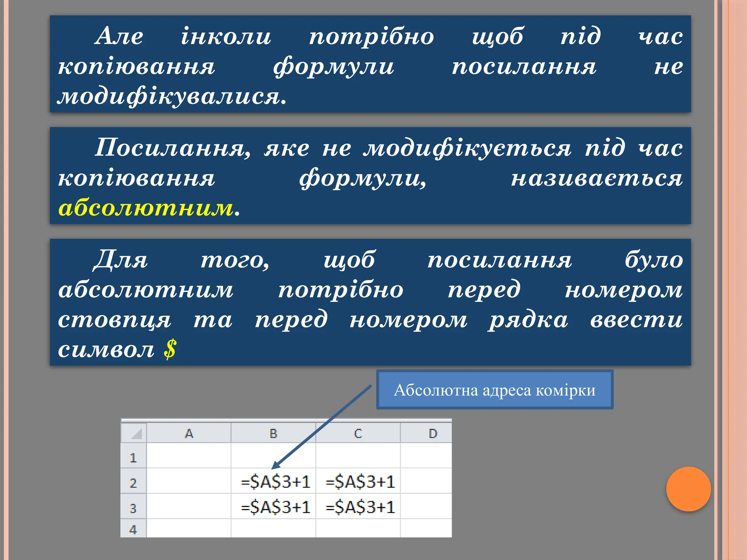The image size is (747, 560).
Task: Select column C header
Action: (x=358, y=433)
